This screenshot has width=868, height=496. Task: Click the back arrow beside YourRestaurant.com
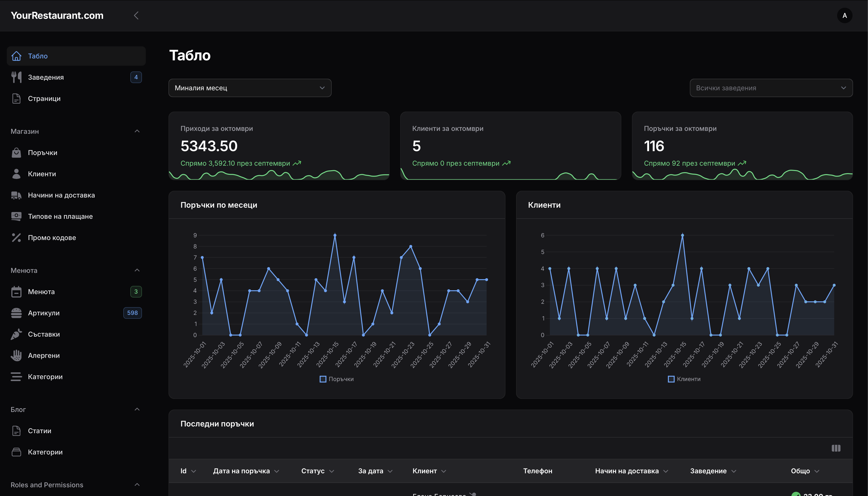coord(136,15)
